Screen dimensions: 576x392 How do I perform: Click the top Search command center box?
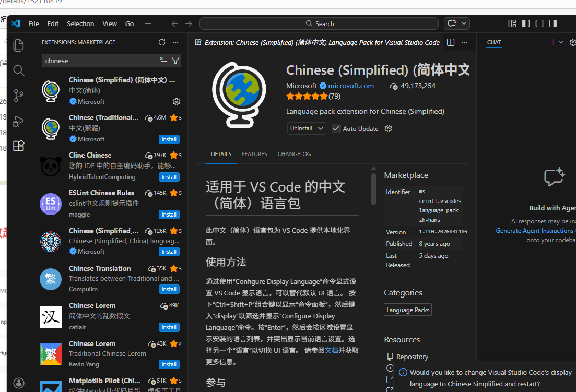(x=319, y=23)
